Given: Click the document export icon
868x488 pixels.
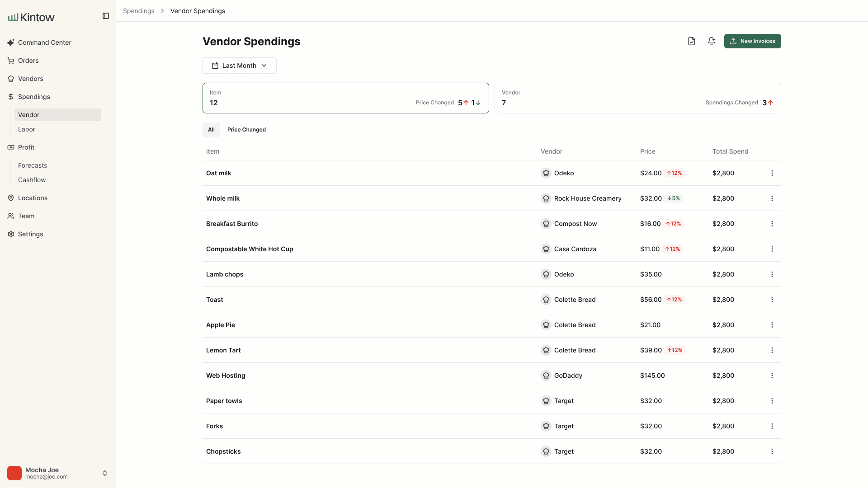Looking at the screenshot, I should coord(692,41).
